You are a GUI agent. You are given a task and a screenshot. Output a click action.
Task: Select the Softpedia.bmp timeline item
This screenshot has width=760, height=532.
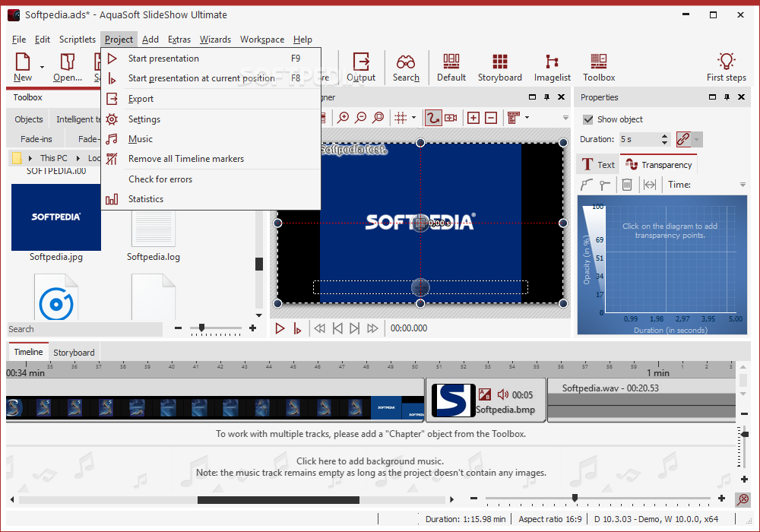(486, 401)
